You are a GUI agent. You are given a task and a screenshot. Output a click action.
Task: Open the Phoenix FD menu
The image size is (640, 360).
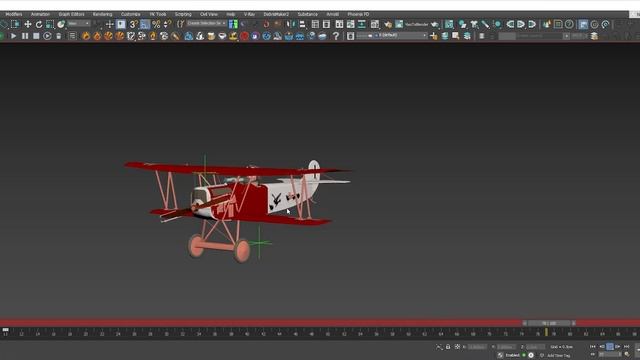[x=358, y=14]
